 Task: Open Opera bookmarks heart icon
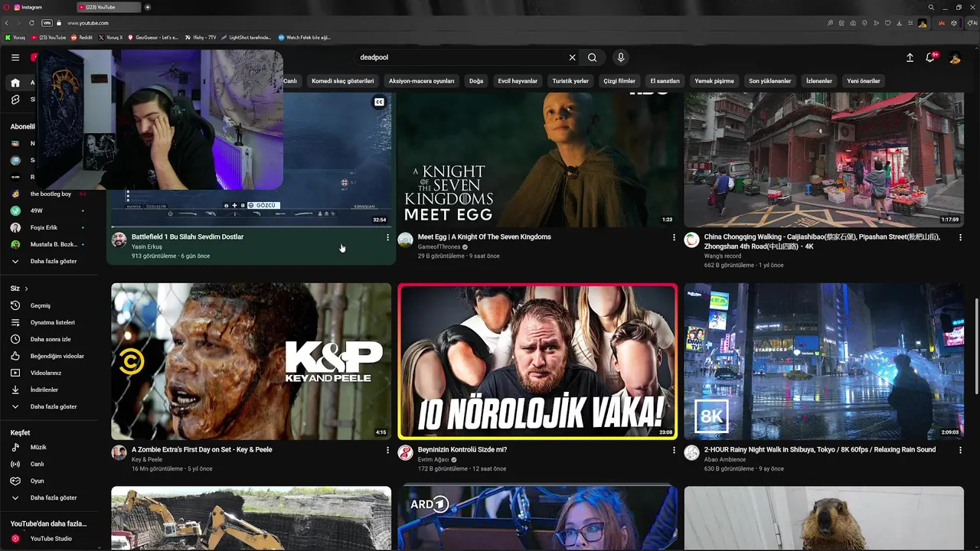pos(888,23)
